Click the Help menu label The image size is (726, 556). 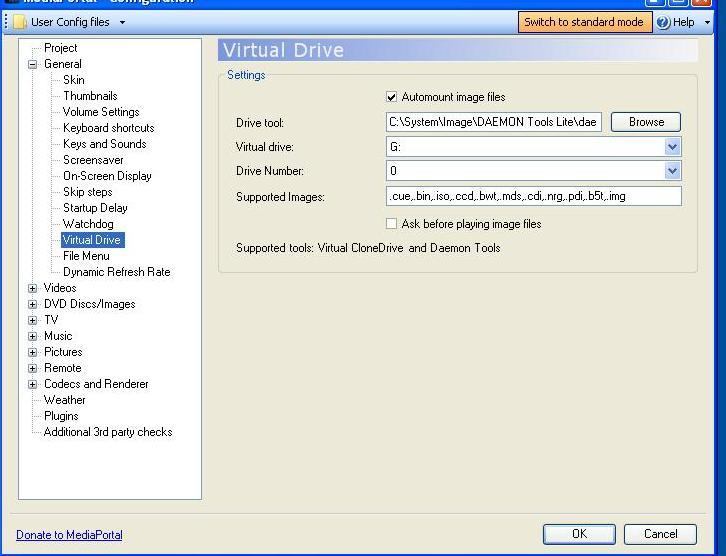(x=683, y=22)
